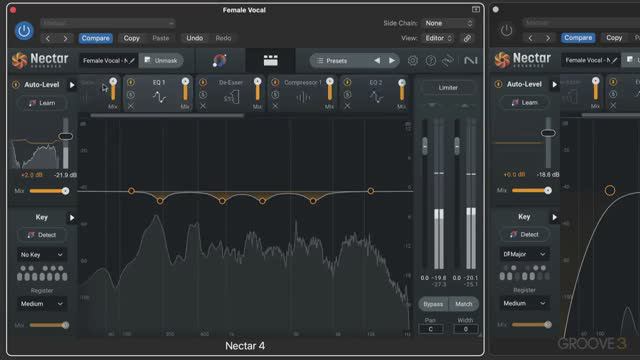Click Undo in the left window header
Viewport: 640px width, 360px height.
tap(195, 38)
